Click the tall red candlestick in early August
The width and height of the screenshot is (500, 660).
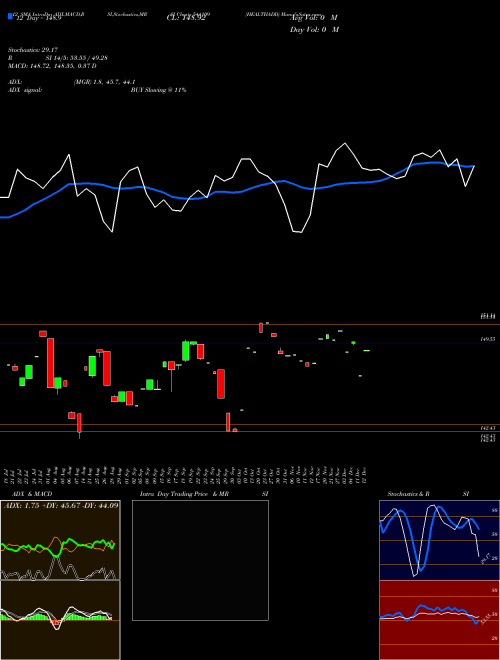(x=51, y=363)
